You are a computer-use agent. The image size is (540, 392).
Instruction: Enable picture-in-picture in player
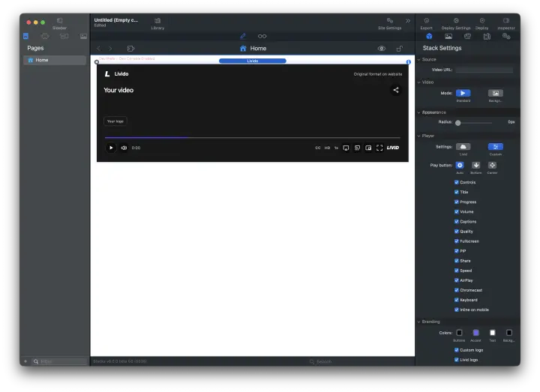pyautogui.click(x=368, y=148)
